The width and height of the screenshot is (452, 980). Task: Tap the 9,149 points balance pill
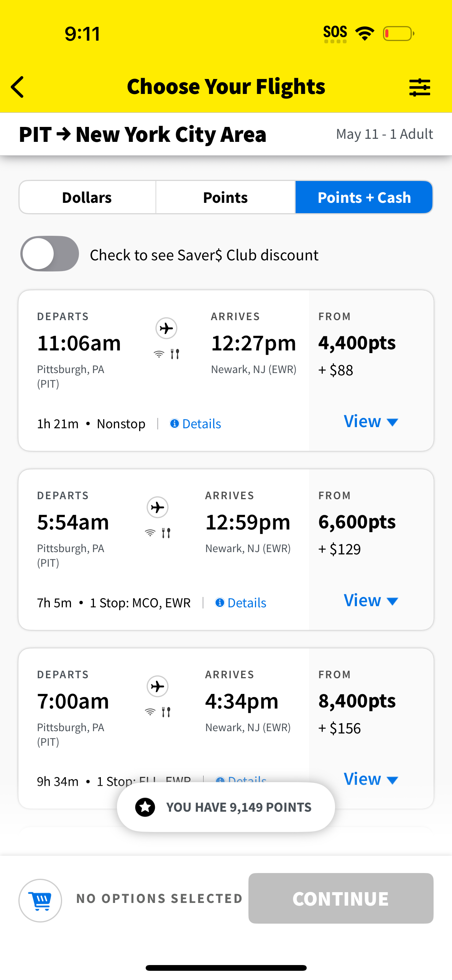pos(238,807)
